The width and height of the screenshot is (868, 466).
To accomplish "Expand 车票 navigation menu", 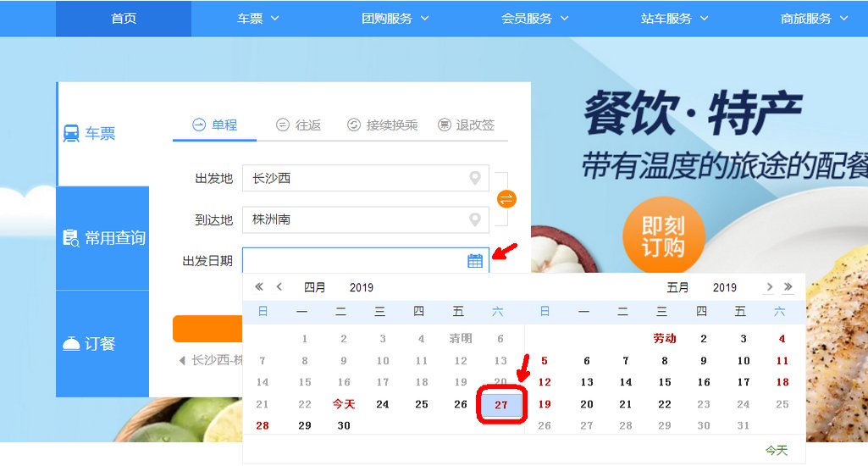I will click(258, 19).
